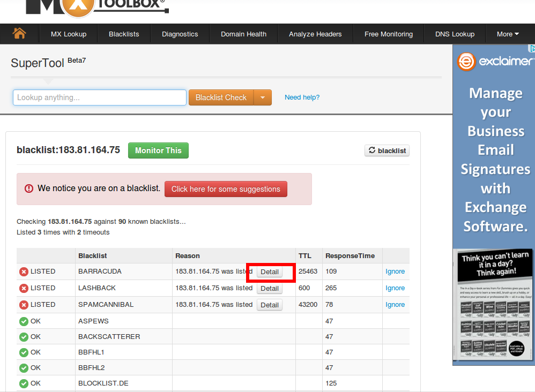Click the green Monitor This button

(158, 150)
